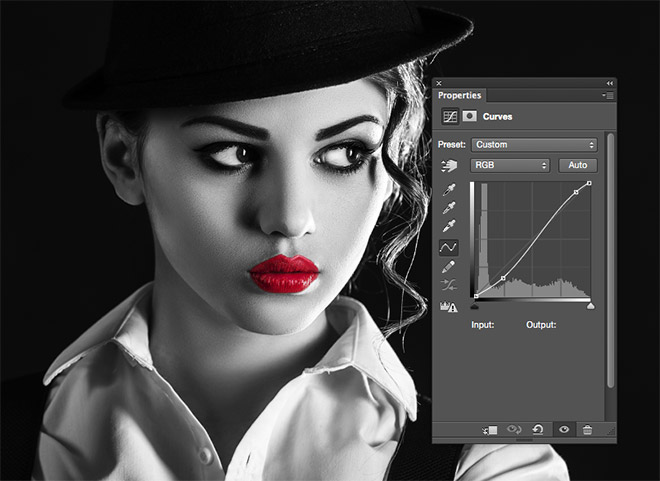Select the upper highlight curve point
This screenshot has width=660, height=481.
coord(576,192)
